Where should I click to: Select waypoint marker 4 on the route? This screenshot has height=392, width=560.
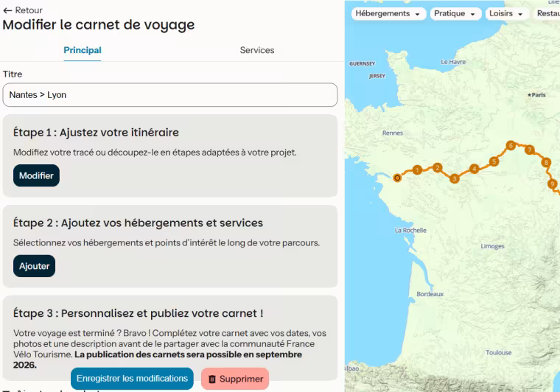475,169
